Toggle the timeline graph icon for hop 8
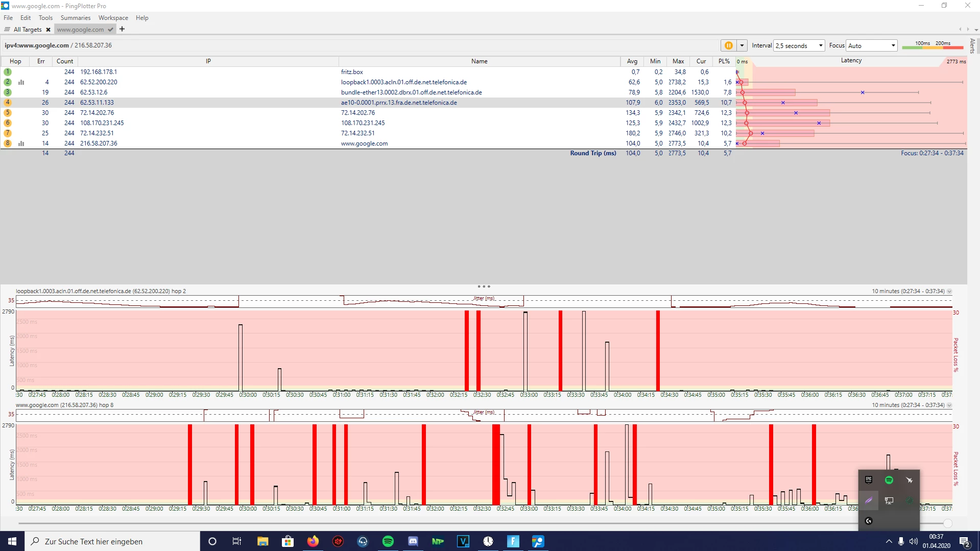980x551 pixels. [x=21, y=143]
